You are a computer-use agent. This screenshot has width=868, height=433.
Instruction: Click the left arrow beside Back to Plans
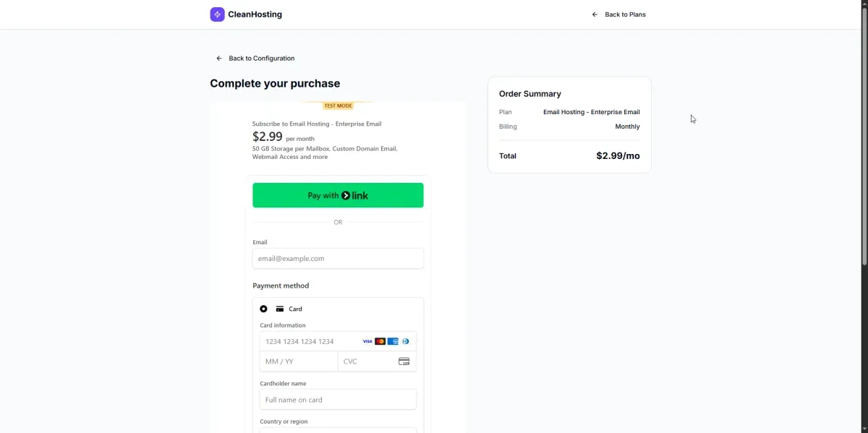[595, 14]
